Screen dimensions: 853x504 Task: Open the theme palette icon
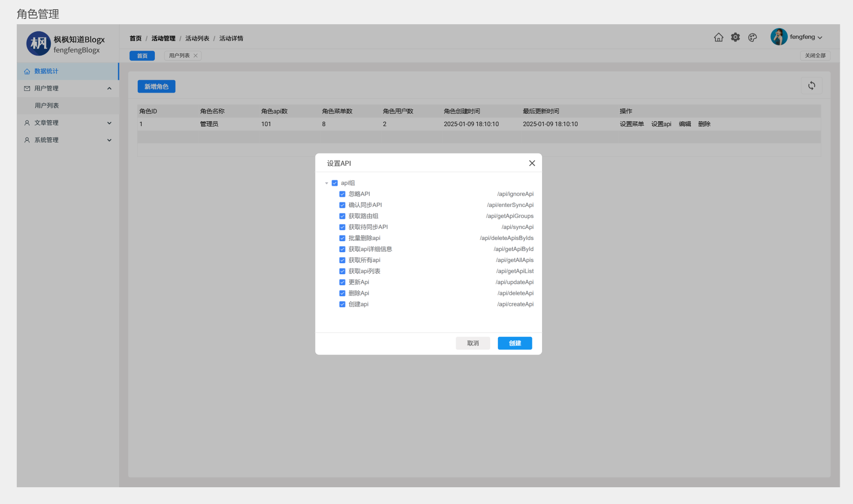click(752, 37)
